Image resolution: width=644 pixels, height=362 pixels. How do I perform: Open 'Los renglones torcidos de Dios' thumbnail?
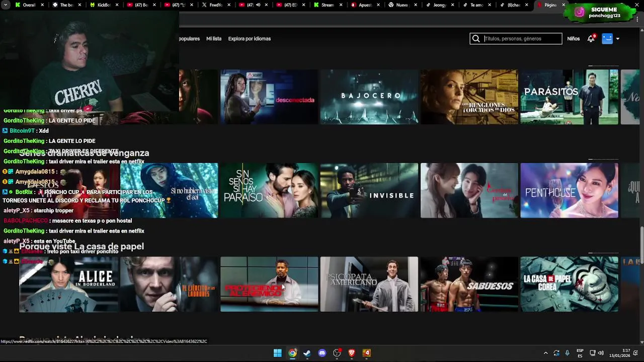(x=469, y=97)
